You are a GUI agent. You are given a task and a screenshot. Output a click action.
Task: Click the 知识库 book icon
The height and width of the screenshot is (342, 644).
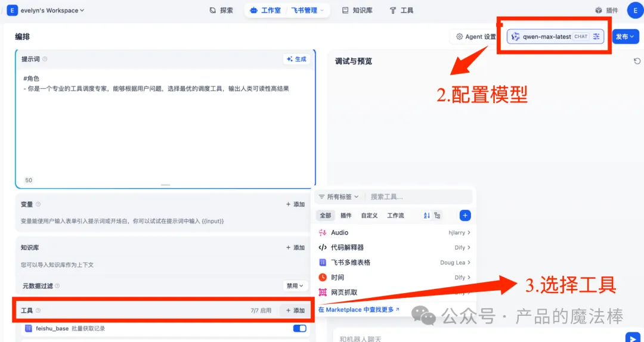coord(345,10)
